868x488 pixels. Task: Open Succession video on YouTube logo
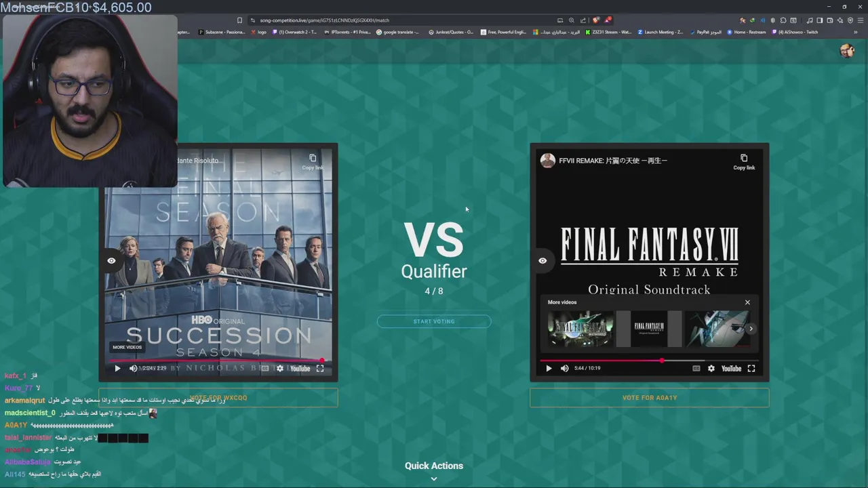pyautogui.click(x=300, y=369)
